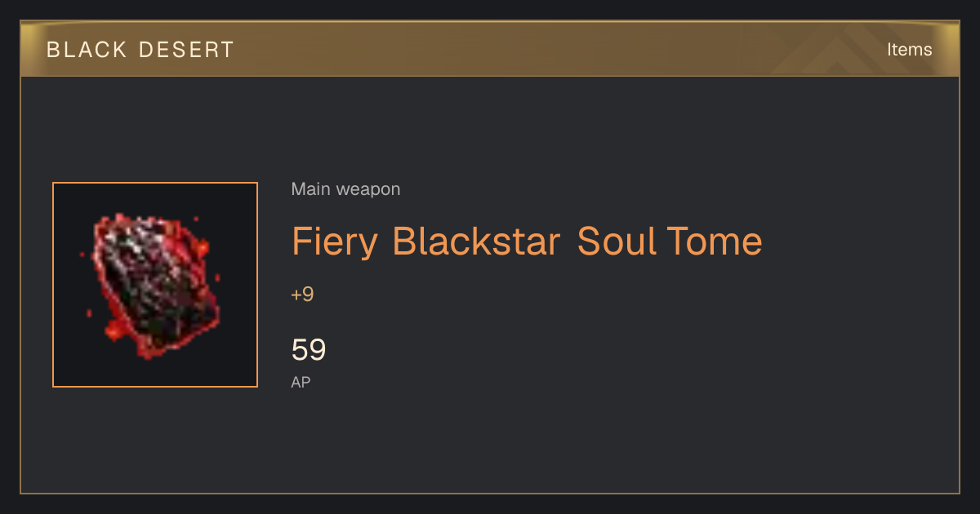Image resolution: width=980 pixels, height=514 pixels.
Task: Select the +9 enhancement level text
Action: [x=302, y=295]
